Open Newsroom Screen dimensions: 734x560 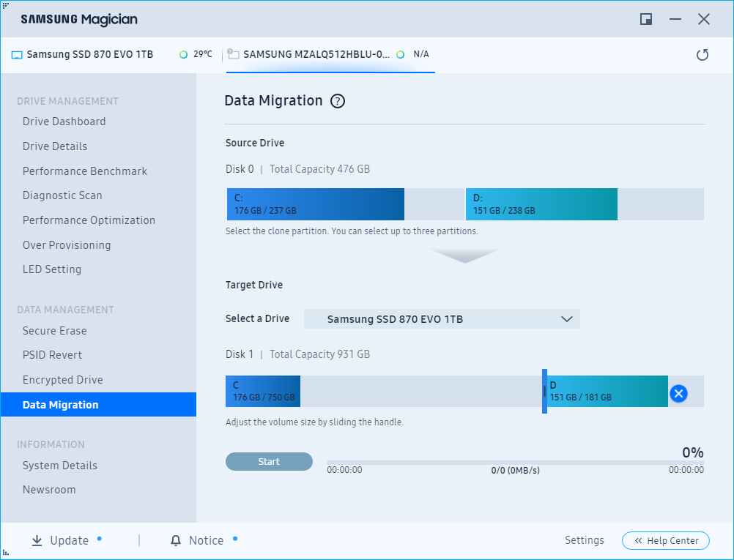[x=49, y=490]
